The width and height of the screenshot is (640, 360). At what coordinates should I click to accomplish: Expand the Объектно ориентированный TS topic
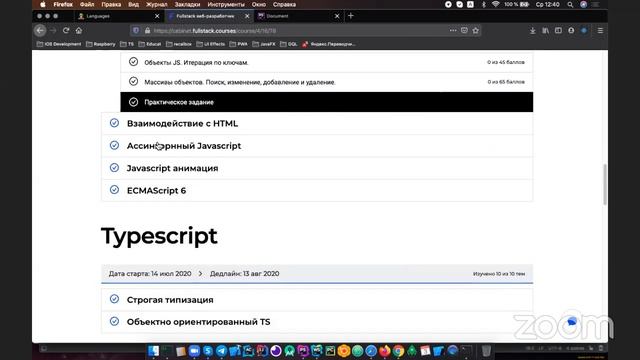point(317,322)
